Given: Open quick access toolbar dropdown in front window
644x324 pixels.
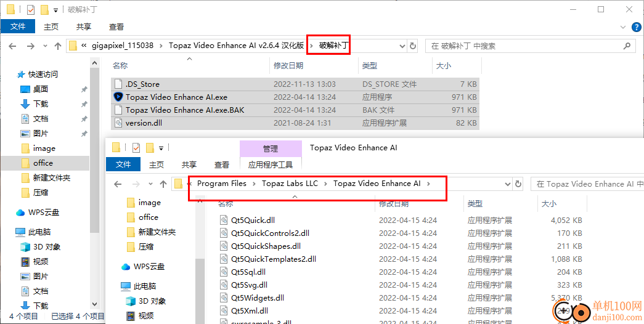Looking at the screenshot, I should pyautogui.click(x=161, y=147).
